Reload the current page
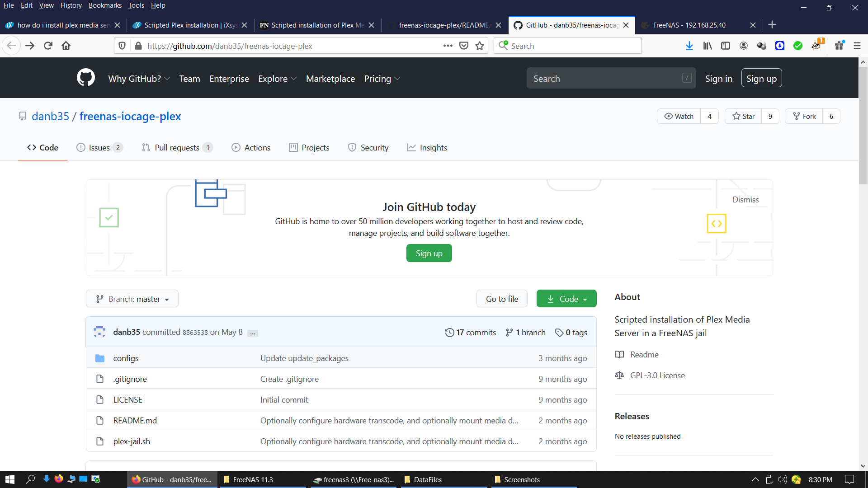868x488 pixels. click(x=48, y=46)
